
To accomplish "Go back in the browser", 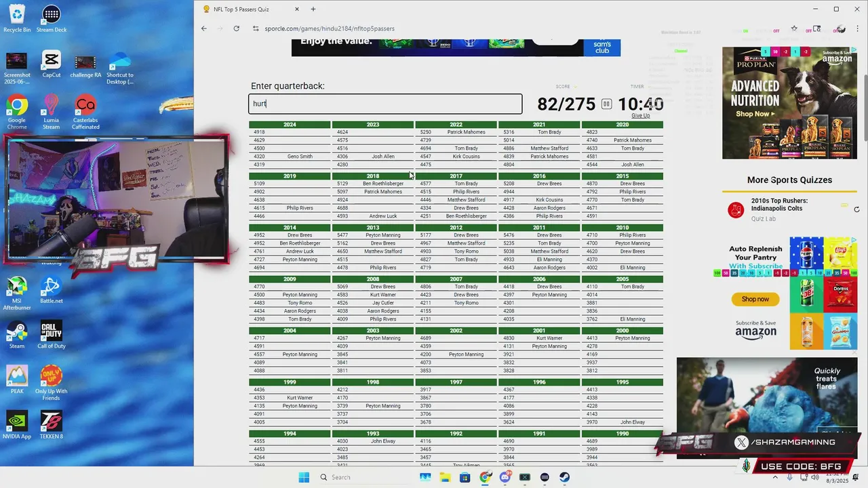I will pyautogui.click(x=204, y=28).
